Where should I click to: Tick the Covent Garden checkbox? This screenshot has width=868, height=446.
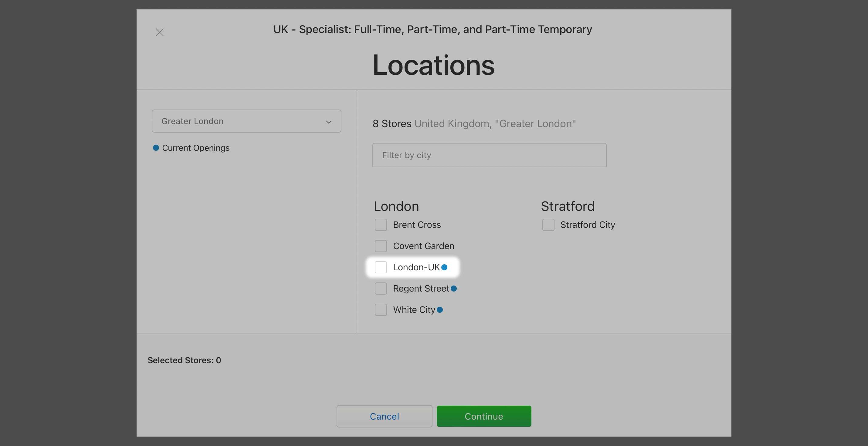click(x=381, y=246)
